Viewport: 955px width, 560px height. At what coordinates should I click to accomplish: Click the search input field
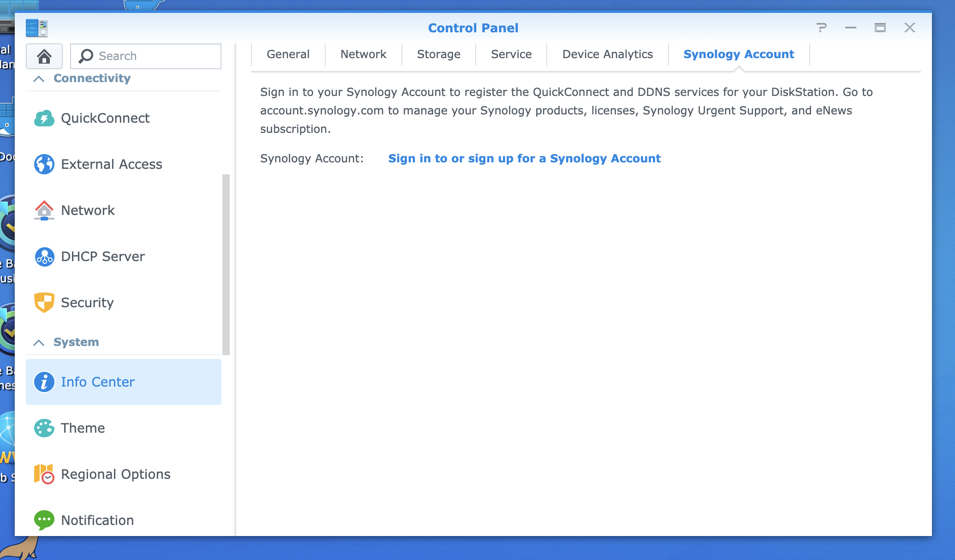click(x=146, y=56)
